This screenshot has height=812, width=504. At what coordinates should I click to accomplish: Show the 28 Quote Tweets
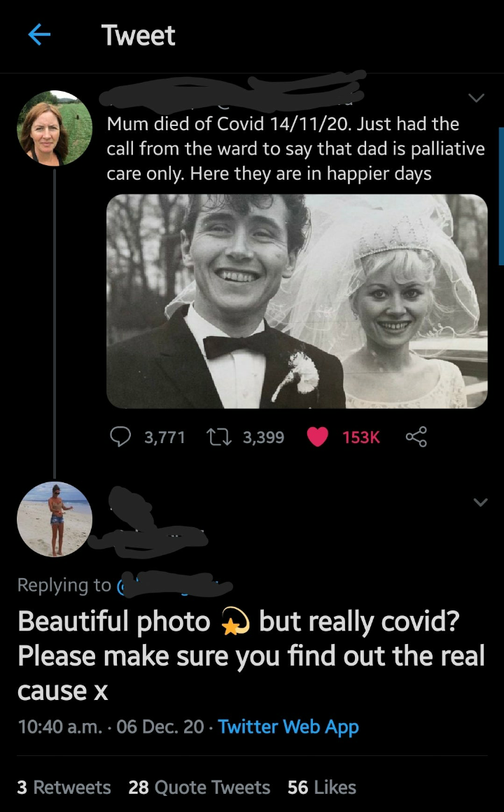[x=199, y=787]
